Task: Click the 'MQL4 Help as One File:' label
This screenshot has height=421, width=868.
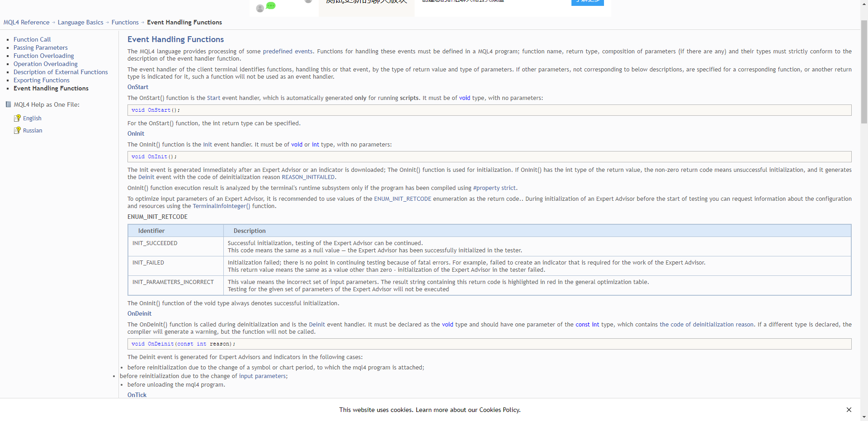Action: 47,104
